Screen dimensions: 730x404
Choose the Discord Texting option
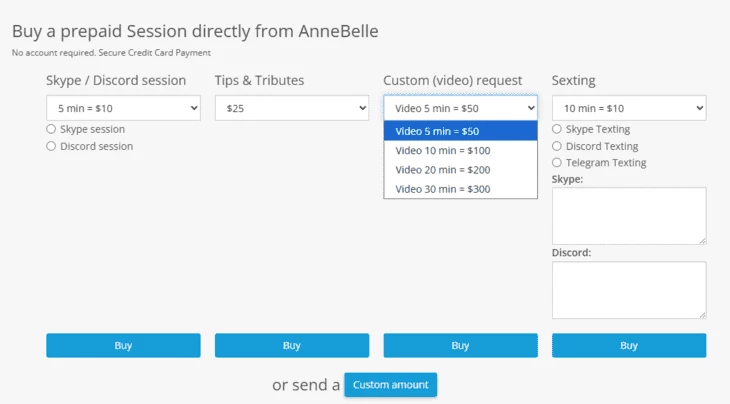557,146
